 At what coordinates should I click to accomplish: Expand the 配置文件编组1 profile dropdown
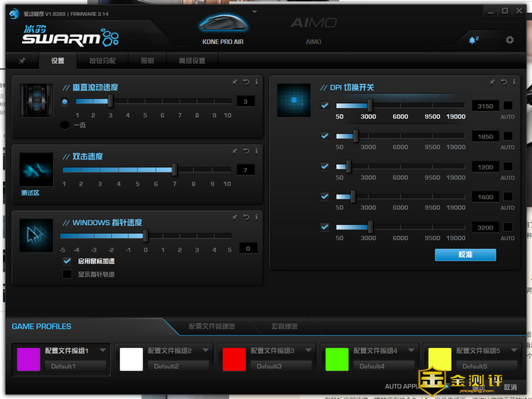(x=103, y=350)
